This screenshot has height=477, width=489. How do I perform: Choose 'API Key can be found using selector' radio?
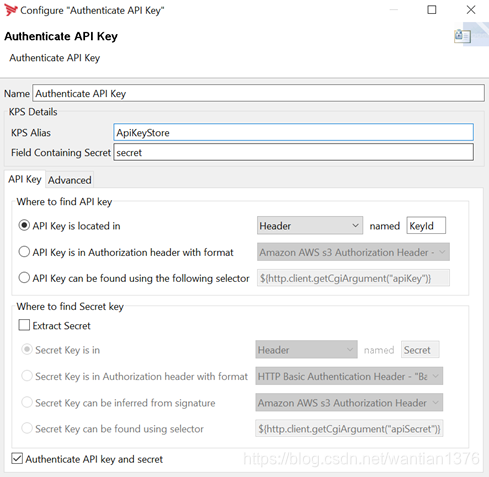(24, 278)
